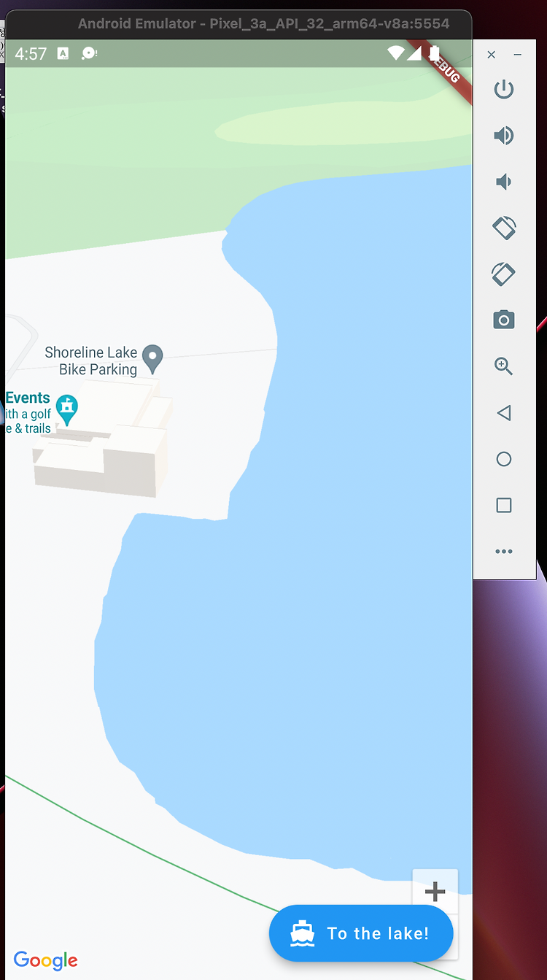Tap the Android overview square button

(504, 505)
